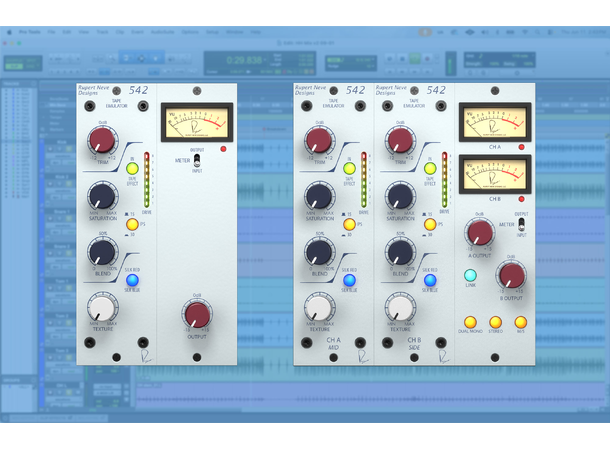Viewport: 610px width, 450px height.
Task: Toggle the 15/30 IPS button on mono 542
Action: (x=132, y=224)
